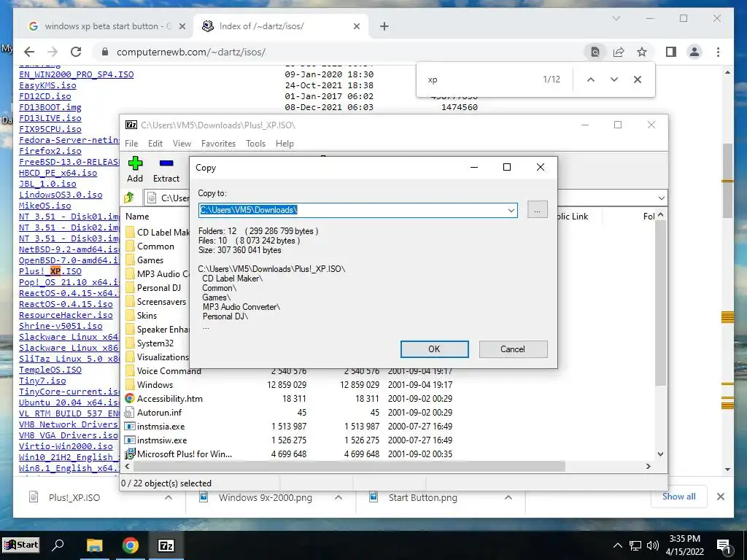
Task: Jump to next find result
Action: tap(614, 79)
